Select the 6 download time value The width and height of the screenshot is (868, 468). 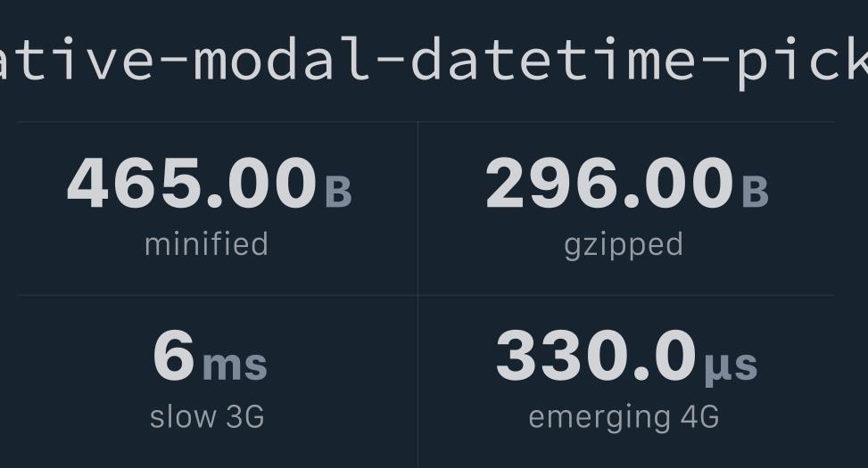173,356
